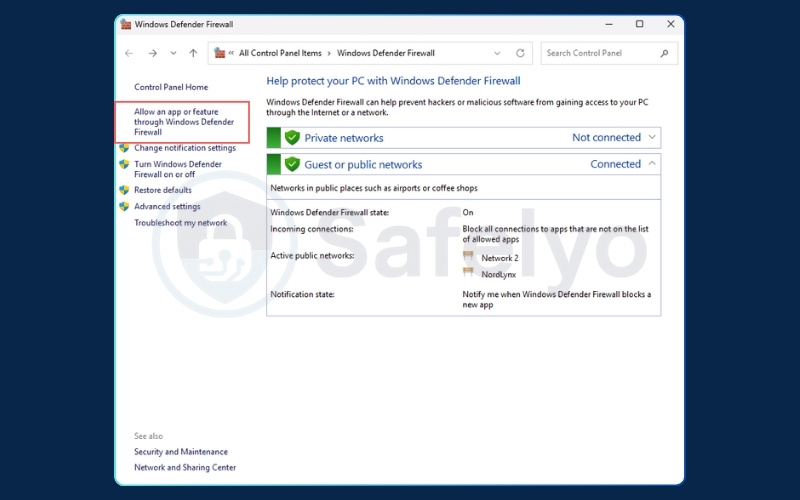The height and width of the screenshot is (500, 800).
Task: Click the Incoming connections label
Action: click(312, 229)
